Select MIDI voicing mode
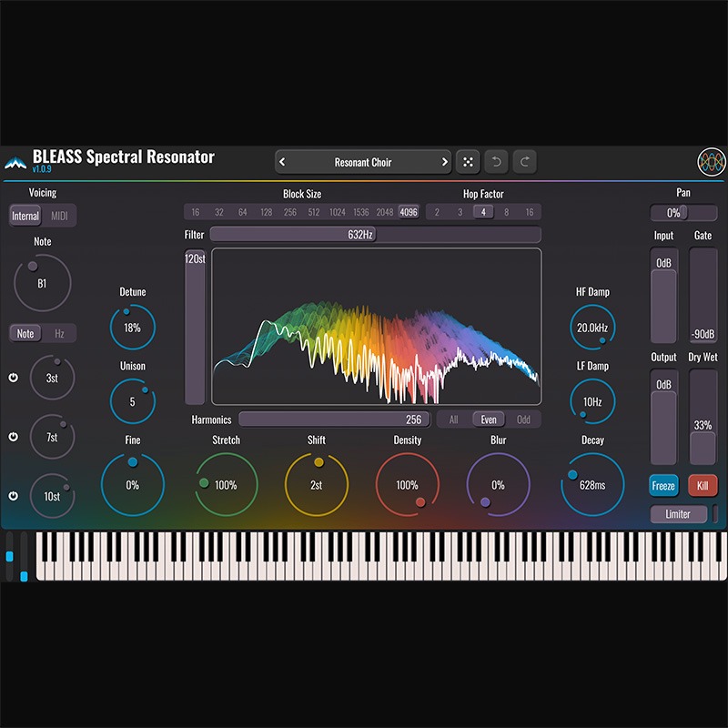Screen dimensions: 728x728 click(59, 216)
